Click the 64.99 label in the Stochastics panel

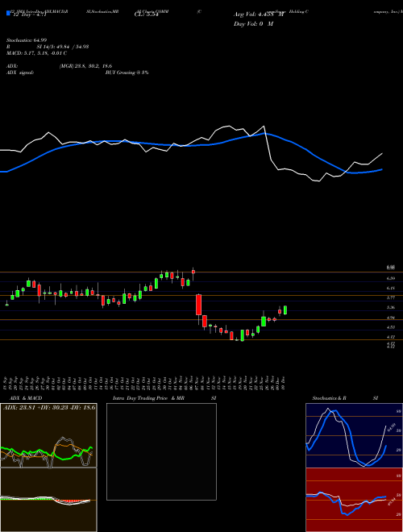tap(392, 426)
